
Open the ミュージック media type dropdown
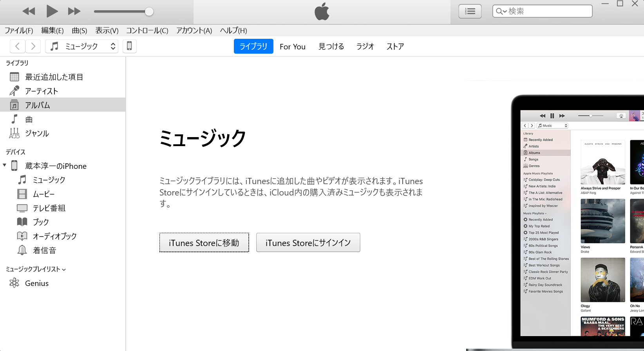pos(81,46)
